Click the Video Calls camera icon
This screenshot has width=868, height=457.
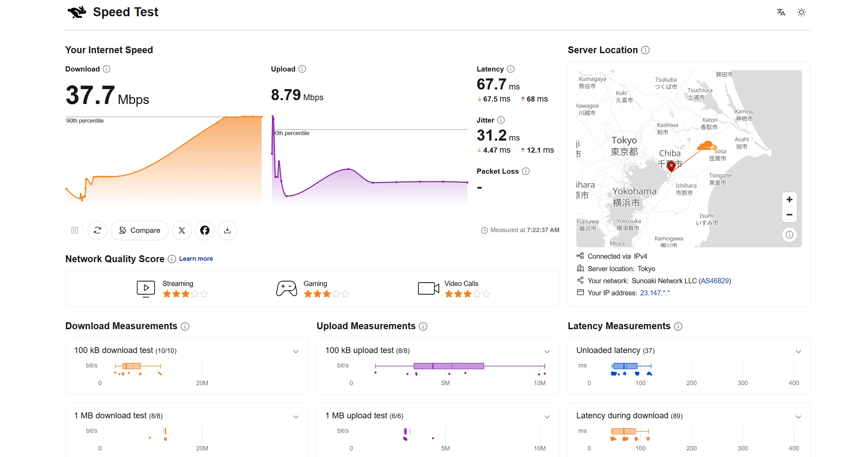pyautogui.click(x=428, y=288)
